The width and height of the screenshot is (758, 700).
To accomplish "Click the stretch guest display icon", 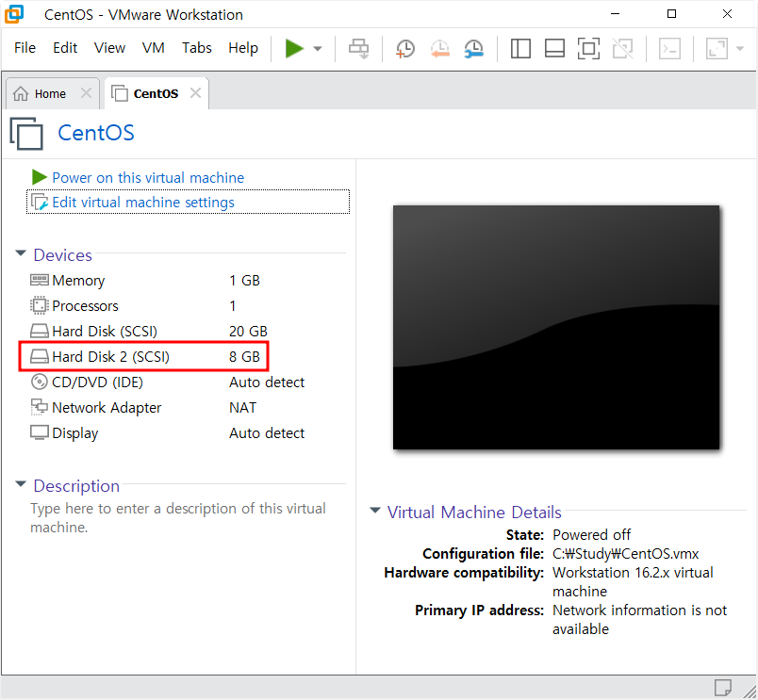I will [x=717, y=48].
